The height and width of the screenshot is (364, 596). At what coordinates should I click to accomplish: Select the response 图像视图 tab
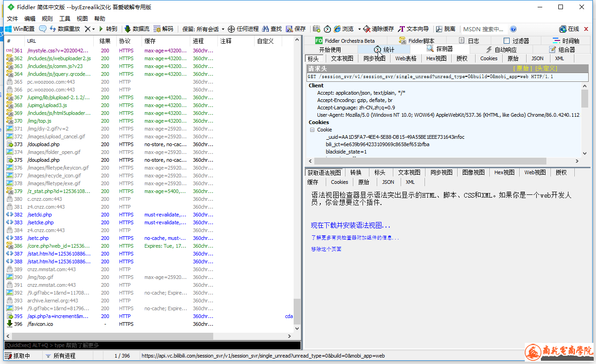474,172
